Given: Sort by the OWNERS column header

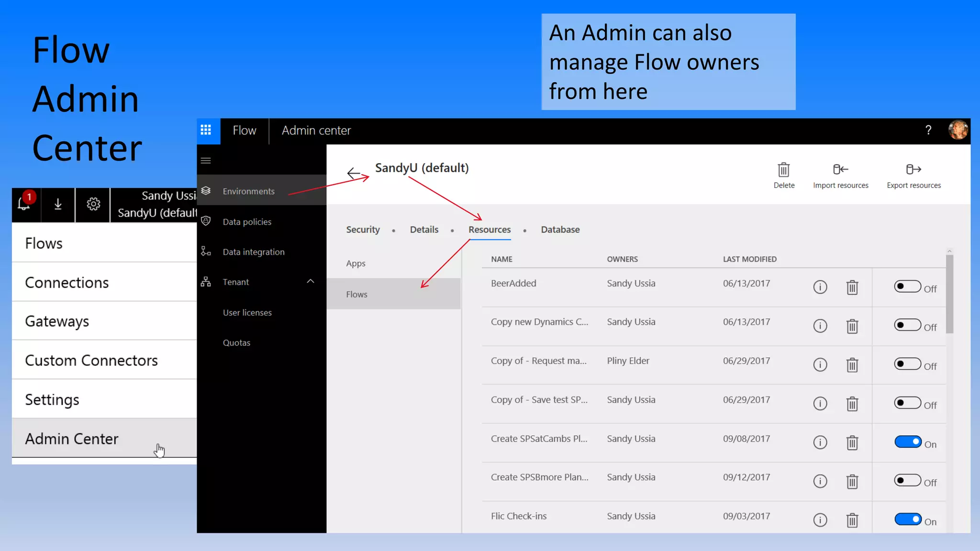Looking at the screenshot, I should pyautogui.click(x=622, y=259).
